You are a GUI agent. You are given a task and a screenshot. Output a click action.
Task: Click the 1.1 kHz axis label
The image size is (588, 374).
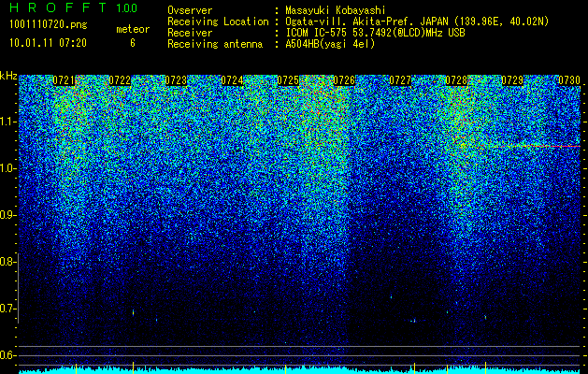(x=7, y=122)
